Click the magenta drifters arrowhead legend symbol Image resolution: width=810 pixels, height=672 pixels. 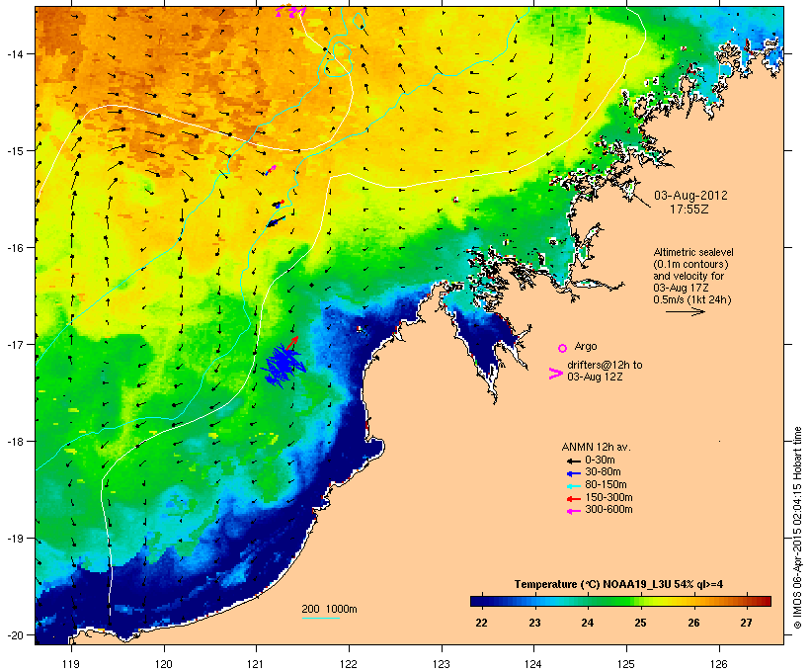point(556,374)
